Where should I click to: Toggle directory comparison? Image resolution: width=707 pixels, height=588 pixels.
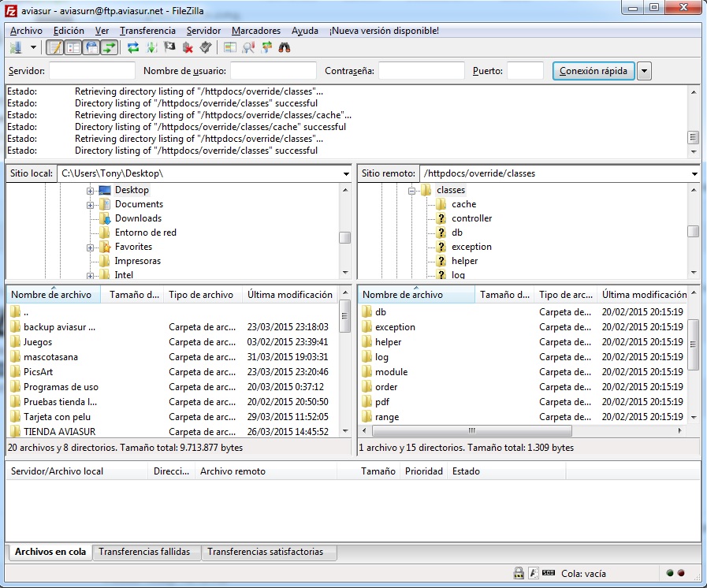click(248, 47)
